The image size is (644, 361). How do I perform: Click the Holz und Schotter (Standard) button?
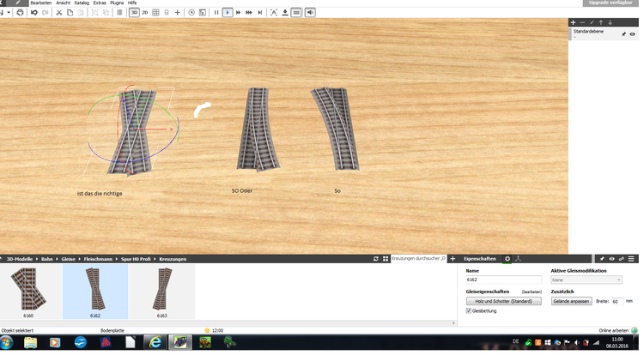click(503, 301)
